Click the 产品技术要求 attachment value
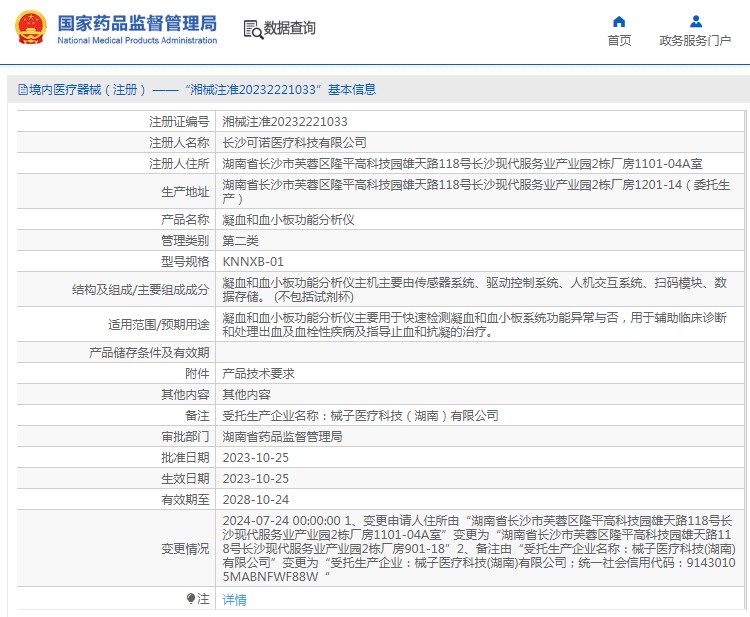This screenshot has height=617, width=750. (x=258, y=374)
